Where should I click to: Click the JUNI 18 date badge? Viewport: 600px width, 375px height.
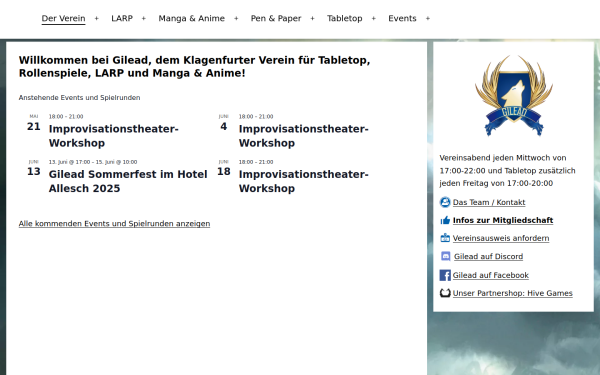tap(223, 168)
